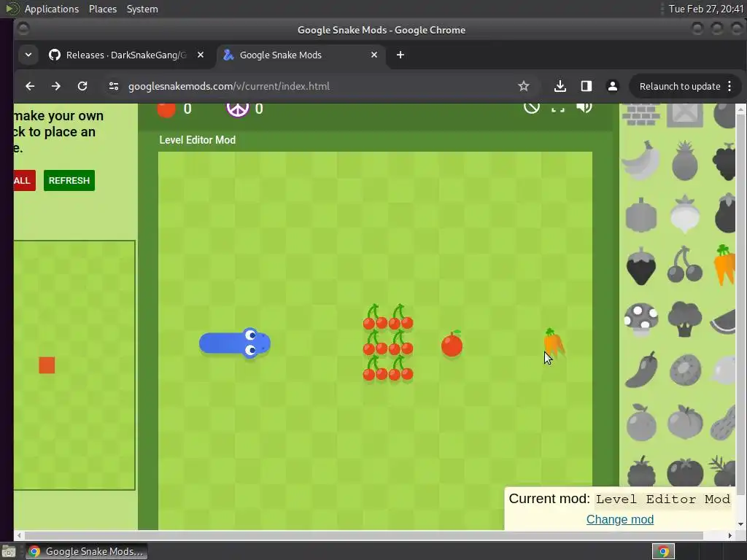
Task: Click the Level Editor Mod heading
Action: pos(197,140)
